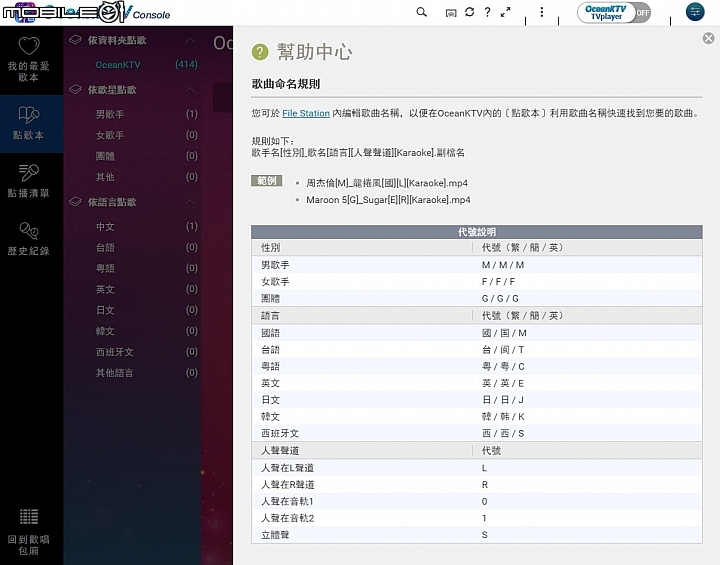Click the 立體聲 table row
The width and height of the screenshot is (720, 565).
[x=477, y=535]
